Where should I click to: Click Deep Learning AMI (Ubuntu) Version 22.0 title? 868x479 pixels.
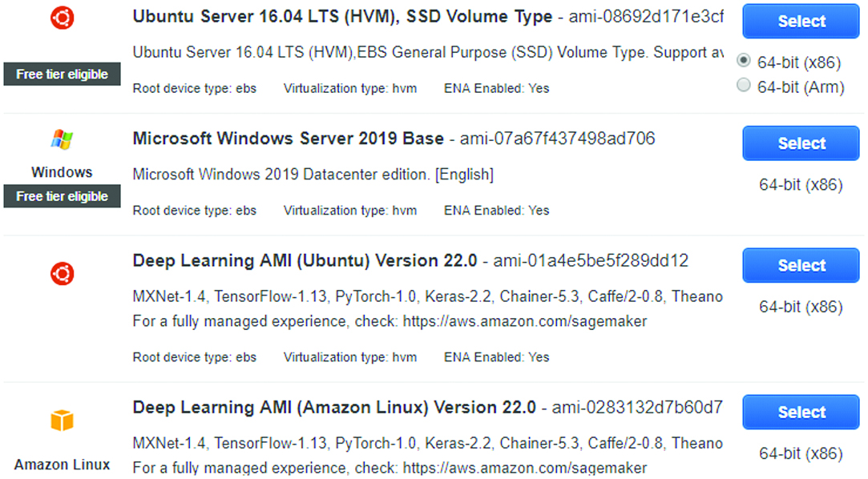pos(305,261)
